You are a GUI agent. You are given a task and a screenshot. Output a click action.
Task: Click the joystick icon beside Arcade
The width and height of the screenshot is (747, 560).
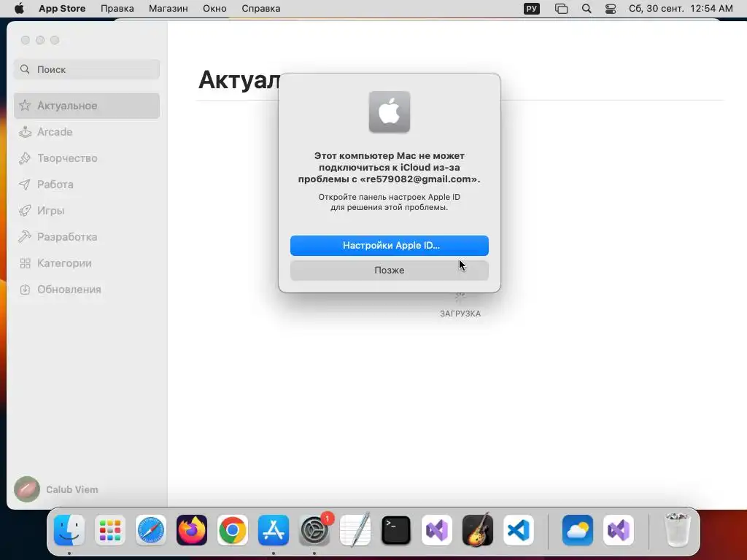(25, 132)
